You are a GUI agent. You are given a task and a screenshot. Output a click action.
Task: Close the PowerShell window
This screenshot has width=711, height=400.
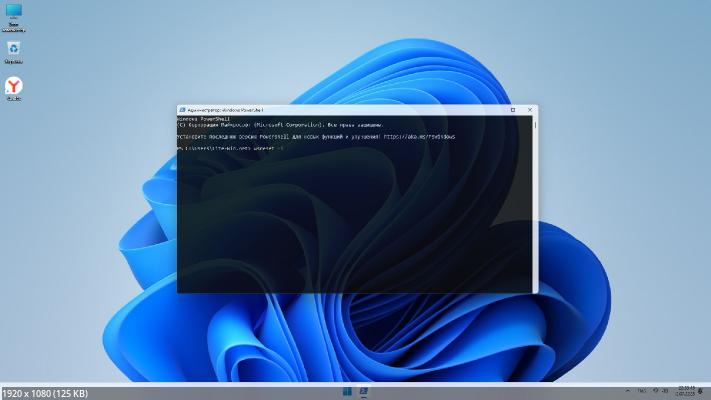(x=530, y=110)
